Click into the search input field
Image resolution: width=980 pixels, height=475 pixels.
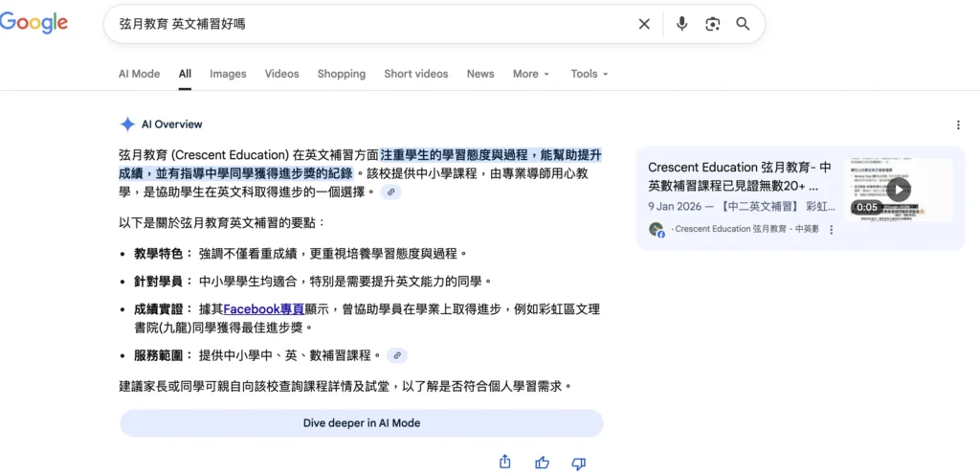click(375, 24)
